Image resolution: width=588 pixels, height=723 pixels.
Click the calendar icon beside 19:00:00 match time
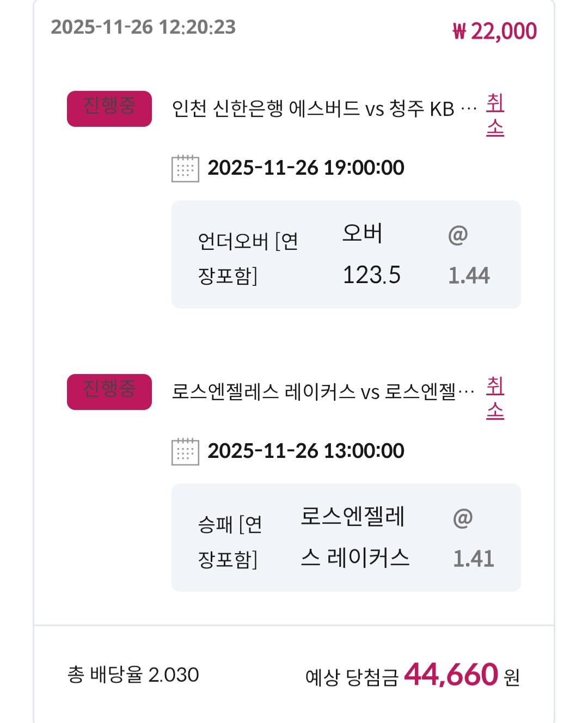(185, 168)
